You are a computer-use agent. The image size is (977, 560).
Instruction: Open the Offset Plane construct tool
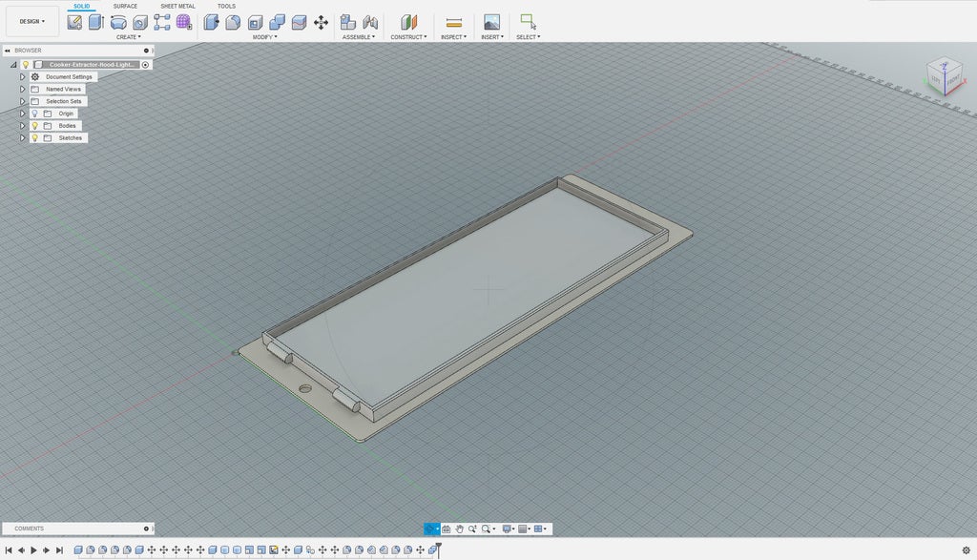point(408,22)
